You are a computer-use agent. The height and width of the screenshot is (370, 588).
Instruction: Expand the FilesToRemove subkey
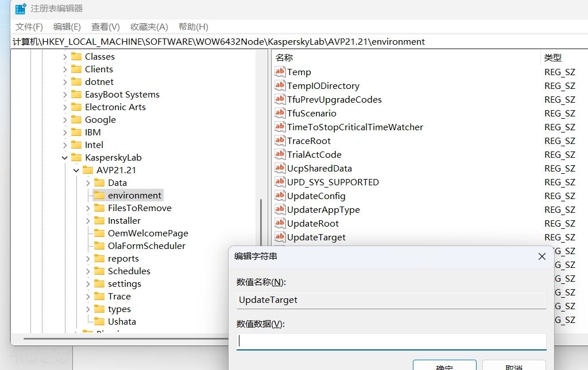pyautogui.click(x=88, y=208)
